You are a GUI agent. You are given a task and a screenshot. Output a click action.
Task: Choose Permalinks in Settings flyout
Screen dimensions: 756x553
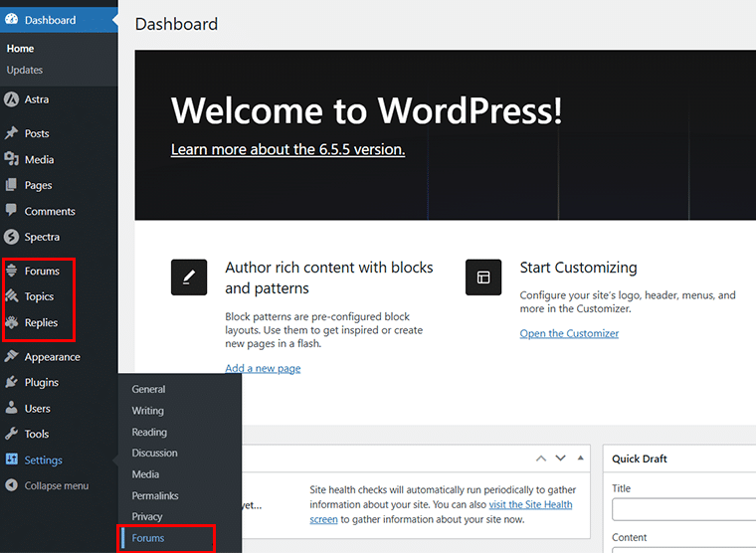click(x=155, y=495)
